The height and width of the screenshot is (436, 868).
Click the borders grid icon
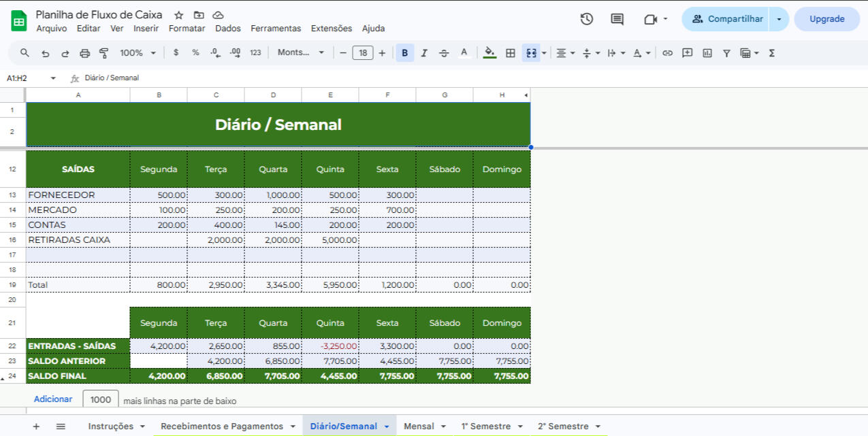(510, 53)
